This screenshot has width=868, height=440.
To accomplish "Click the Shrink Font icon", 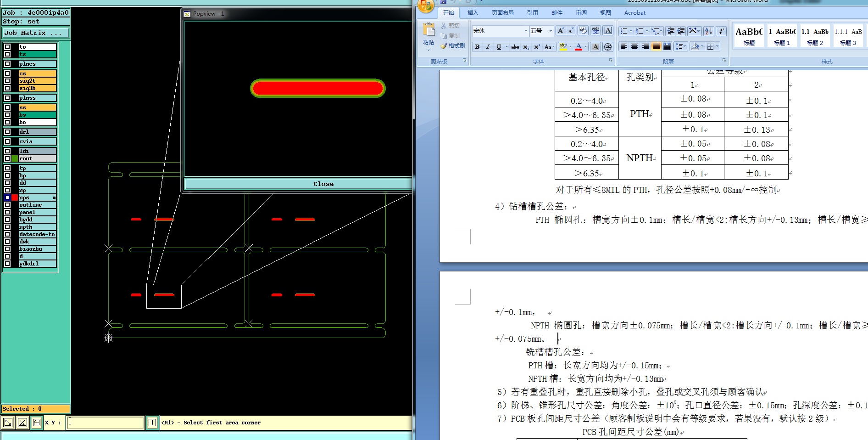I will pyautogui.click(x=571, y=31).
